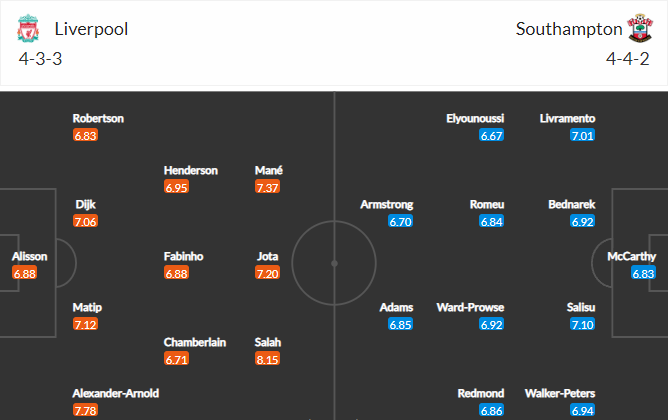Viewport: 668px width, 420px height.
Task: Open player Ward-Prowse's name
Action: point(470,308)
